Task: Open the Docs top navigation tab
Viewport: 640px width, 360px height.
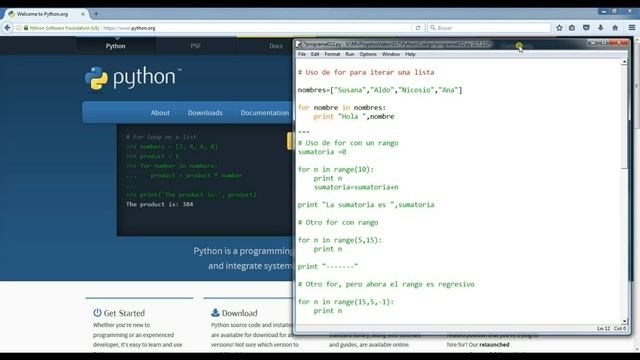Action: click(x=276, y=46)
